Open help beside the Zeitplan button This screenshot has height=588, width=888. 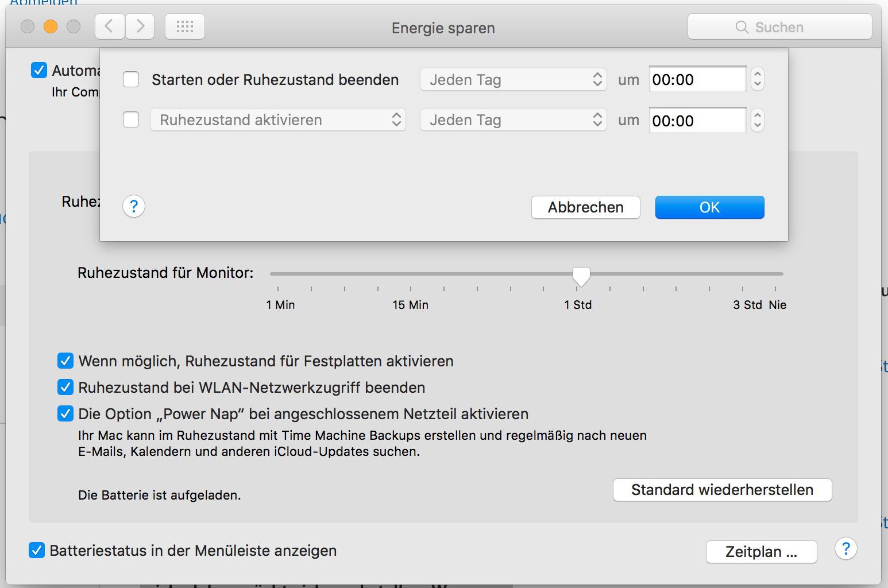point(846,548)
